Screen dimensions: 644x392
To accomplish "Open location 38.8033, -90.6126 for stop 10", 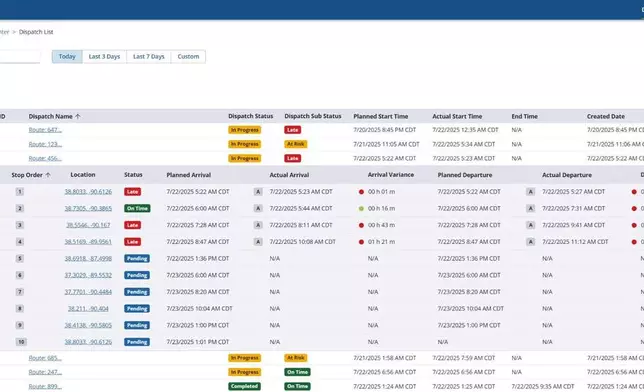I will coord(88,342).
